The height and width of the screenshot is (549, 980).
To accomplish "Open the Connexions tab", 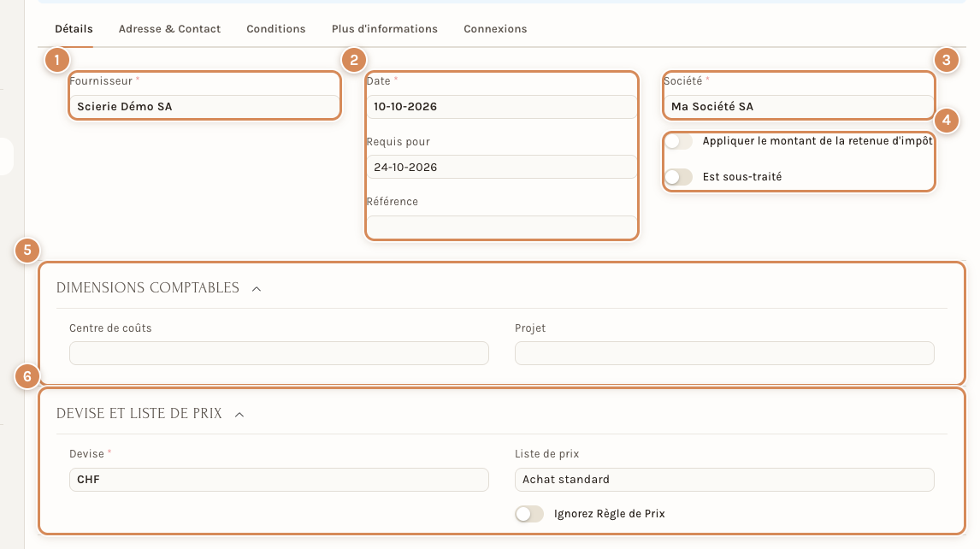I will click(x=495, y=29).
